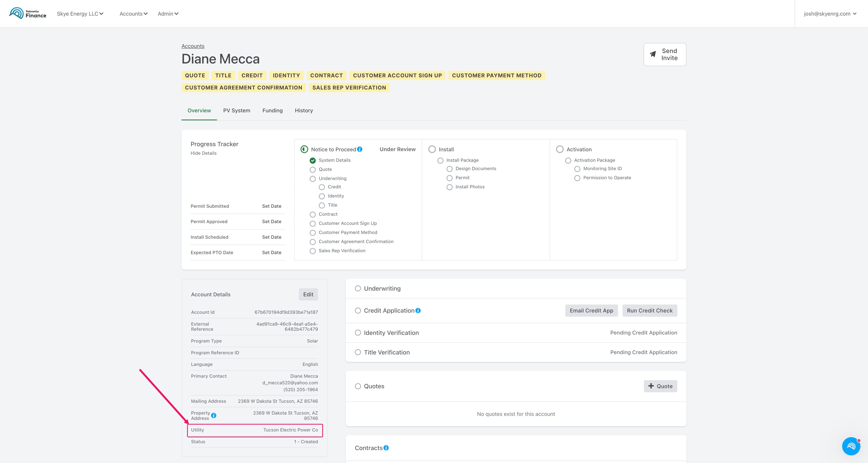Click the info icon beside Property Address

pyautogui.click(x=214, y=415)
